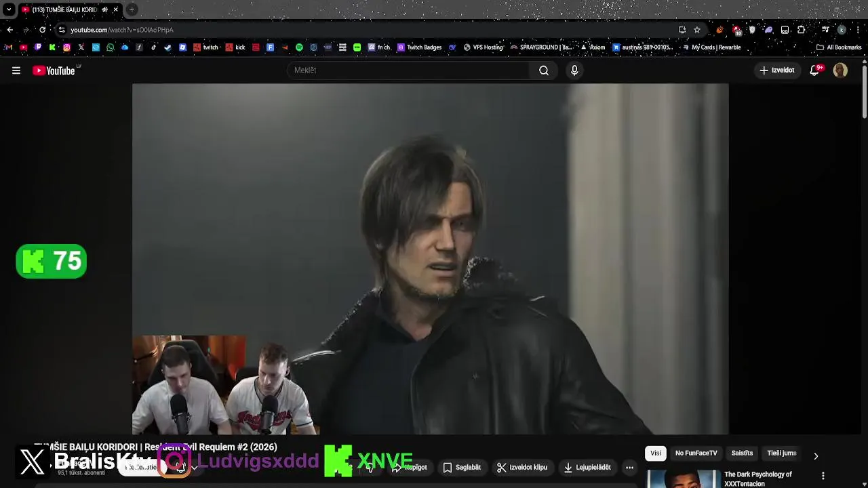The height and width of the screenshot is (488, 868).
Task: Open The Dark Psychology of XXXTentacion title
Action: click(758, 479)
